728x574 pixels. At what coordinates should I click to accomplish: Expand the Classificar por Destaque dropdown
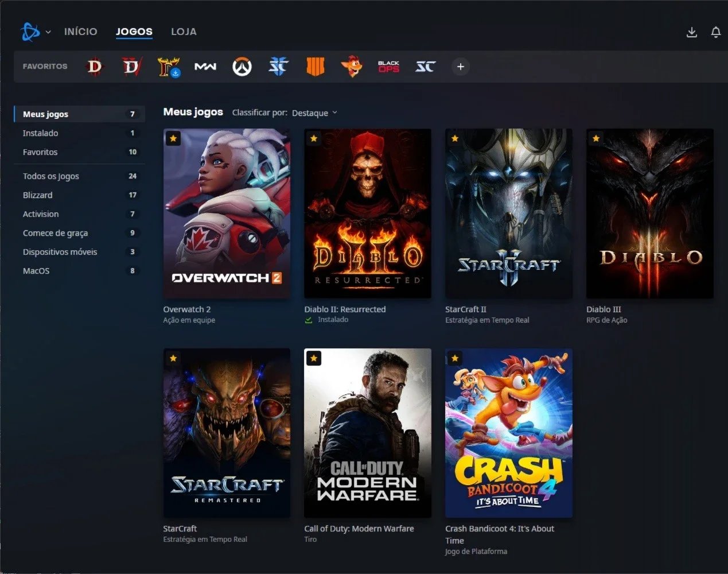click(x=314, y=113)
